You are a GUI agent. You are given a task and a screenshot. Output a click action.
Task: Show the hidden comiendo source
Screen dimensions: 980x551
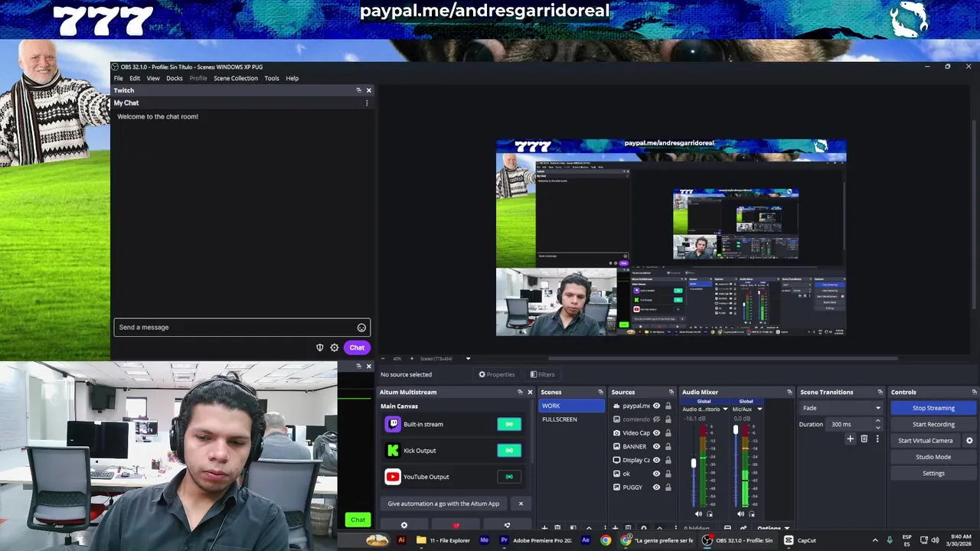656,419
